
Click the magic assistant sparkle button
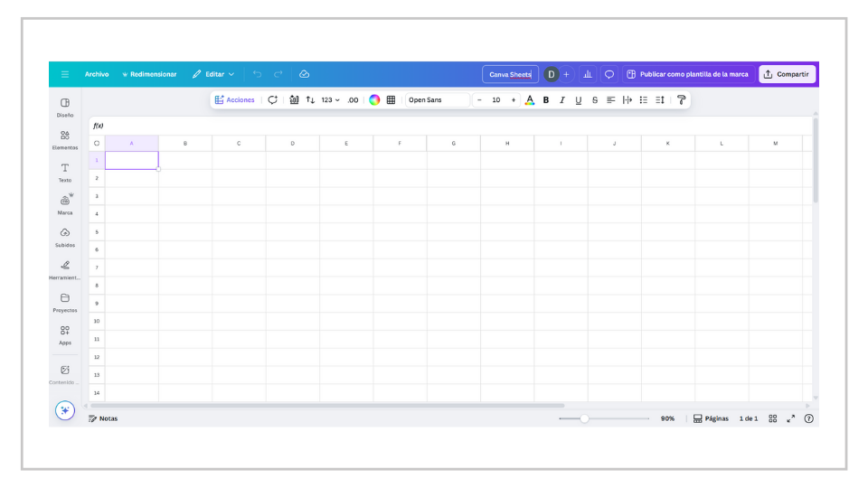pos(65,410)
